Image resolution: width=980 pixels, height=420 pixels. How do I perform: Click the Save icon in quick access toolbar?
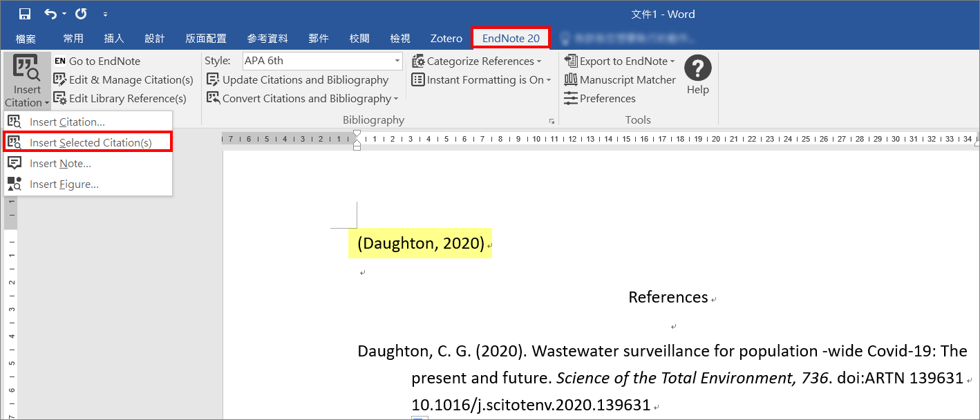tap(25, 14)
